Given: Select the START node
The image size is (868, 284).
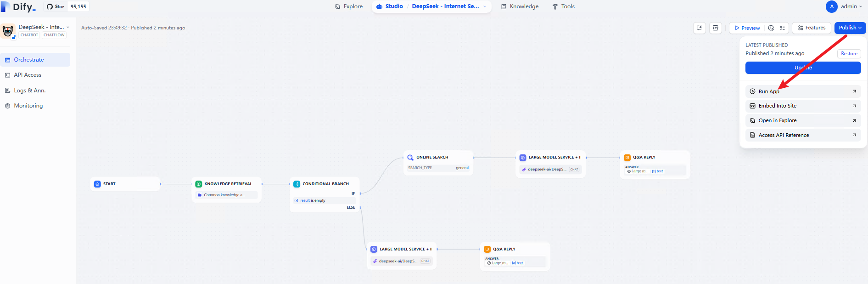Looking at the screenshot, I should click(125, 184).
